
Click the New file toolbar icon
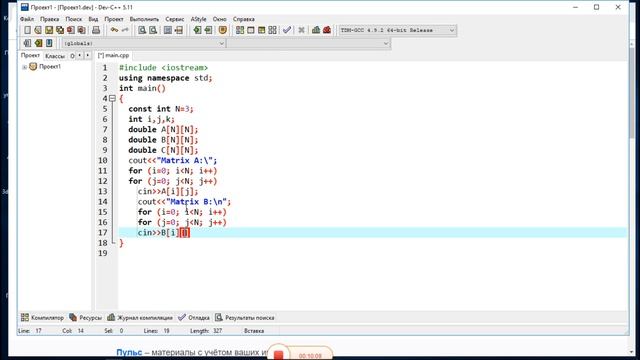[x=27, y=30]
